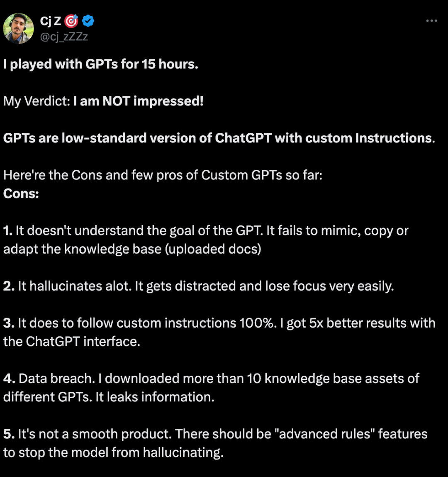Click point 4 about the Data breach

(x=211, y=388)
